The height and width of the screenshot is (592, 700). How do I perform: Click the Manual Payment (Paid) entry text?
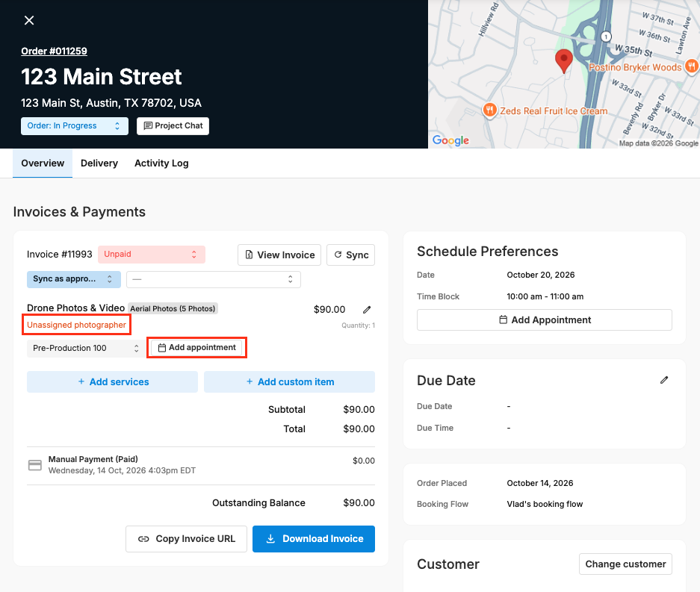point(93,459)
